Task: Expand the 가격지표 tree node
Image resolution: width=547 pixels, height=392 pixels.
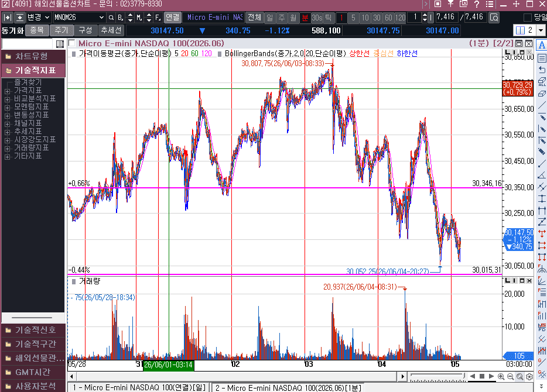Action: click(x=7, y=91)
